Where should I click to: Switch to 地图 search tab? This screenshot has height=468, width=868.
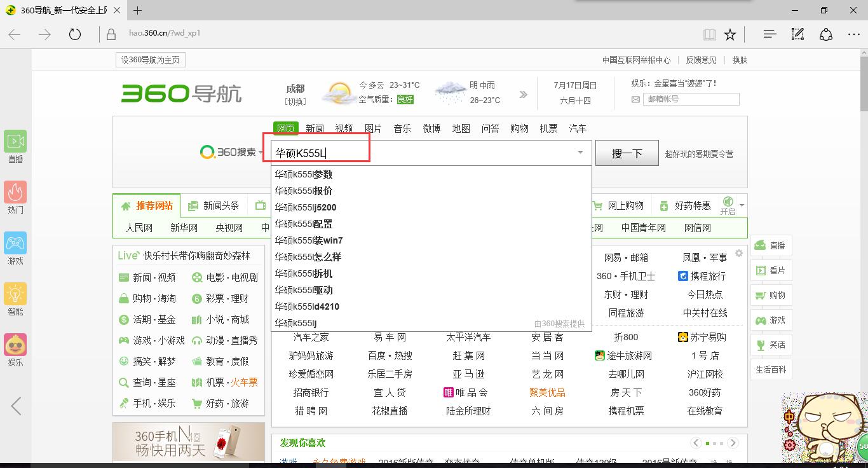461,128
